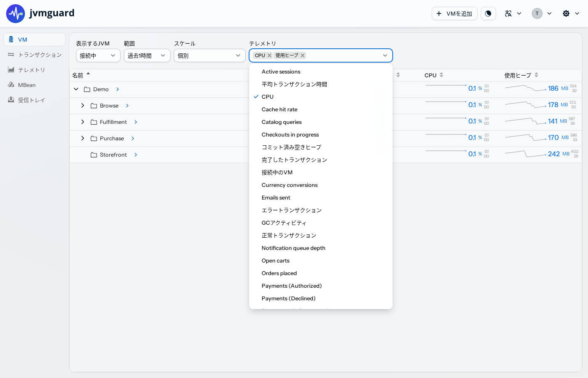The width and height of the screenshot is (588, 378).
Task: Open the language switcher icon
Action: click(508, 13)
